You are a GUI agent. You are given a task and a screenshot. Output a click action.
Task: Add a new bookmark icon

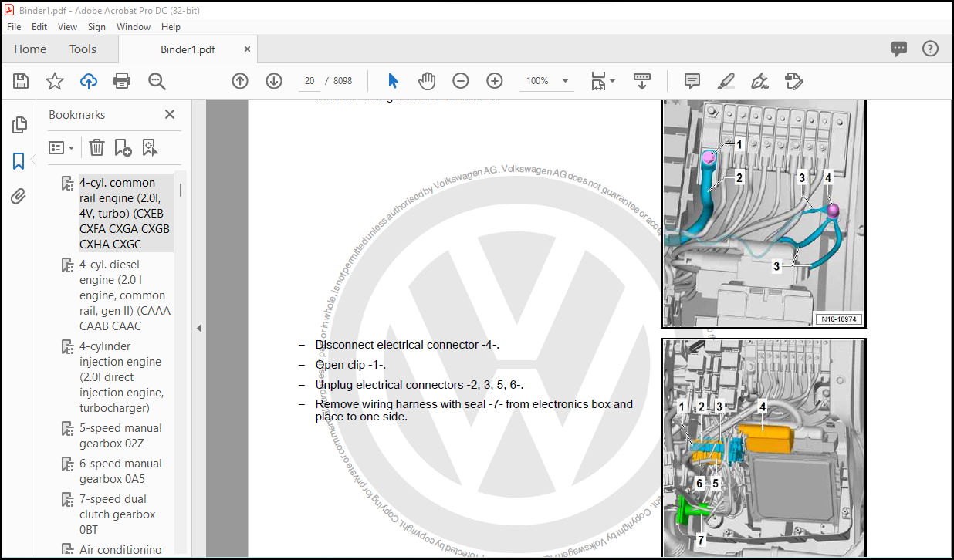point(123,147)
